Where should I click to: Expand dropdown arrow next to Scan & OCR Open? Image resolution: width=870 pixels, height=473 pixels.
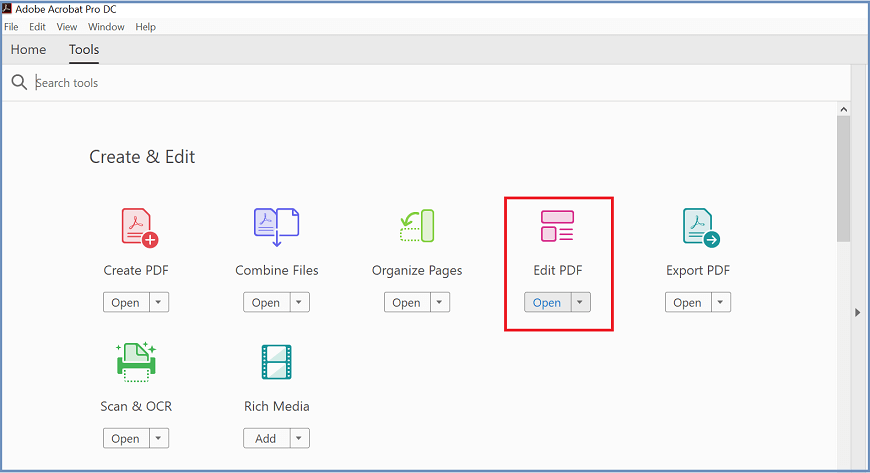tap(159, 439)
